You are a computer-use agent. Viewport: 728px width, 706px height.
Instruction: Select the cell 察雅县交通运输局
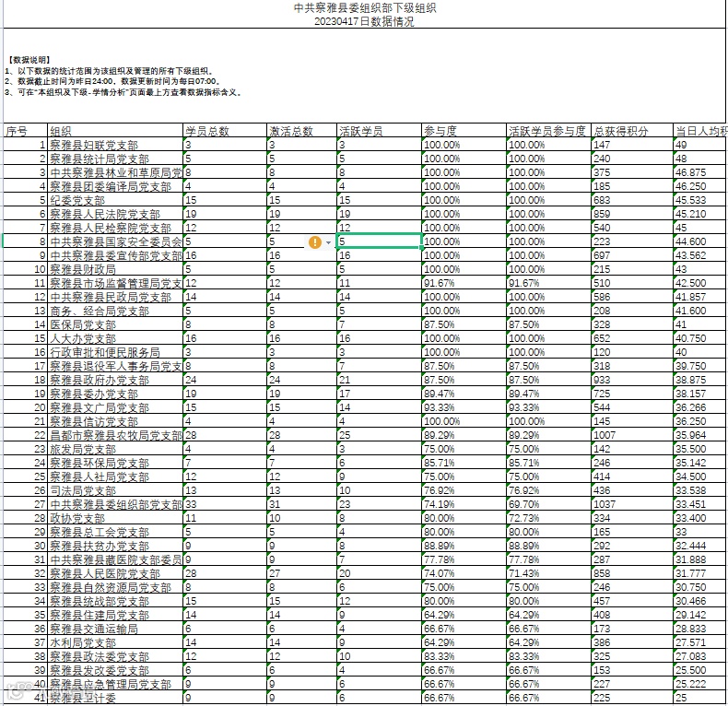click(115, 629)
